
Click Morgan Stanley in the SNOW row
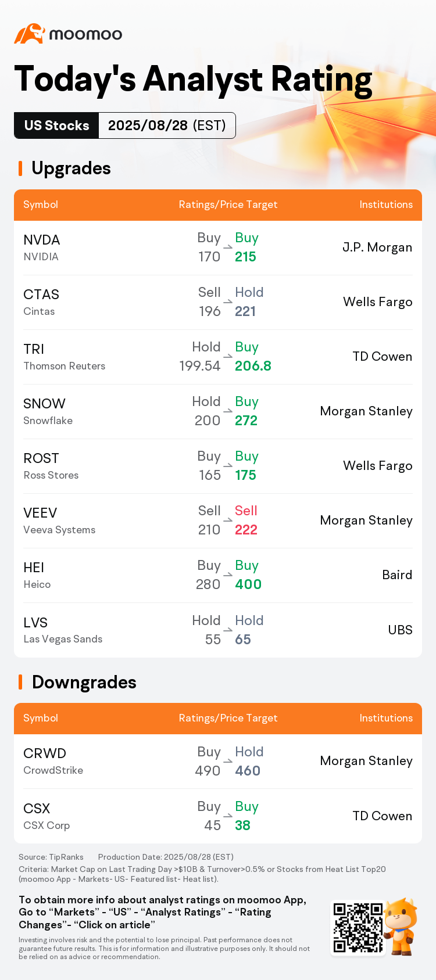point(366,411)
